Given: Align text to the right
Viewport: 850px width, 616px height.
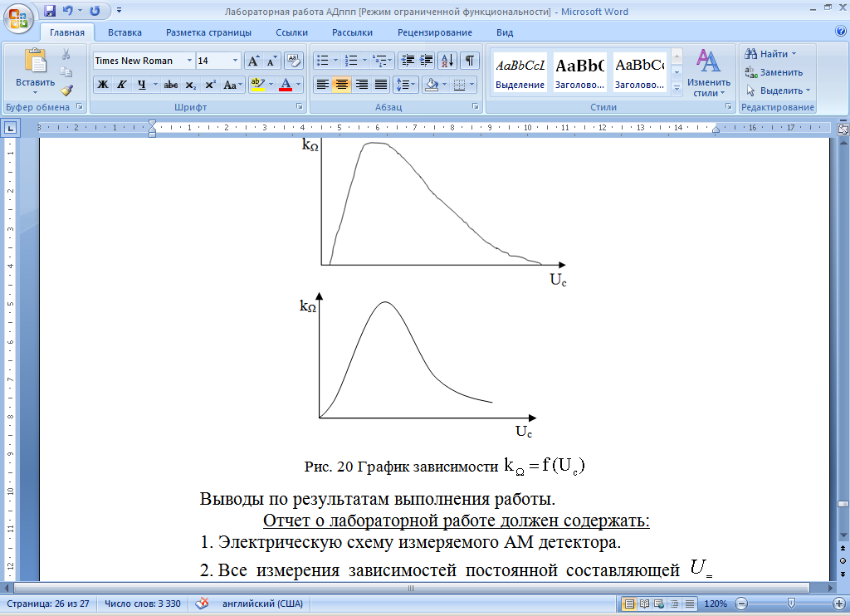Looking at the screenshot, I should click(x=362, y=85).
